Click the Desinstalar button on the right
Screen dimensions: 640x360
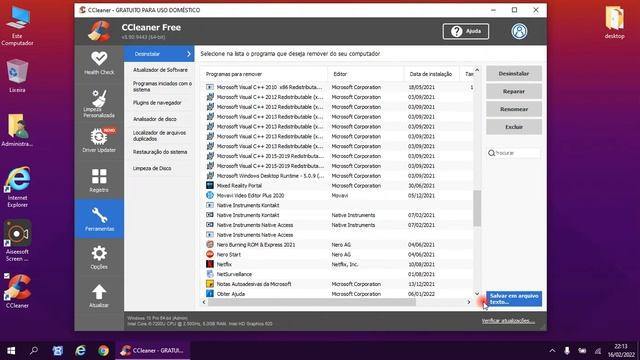coord(514,73)
